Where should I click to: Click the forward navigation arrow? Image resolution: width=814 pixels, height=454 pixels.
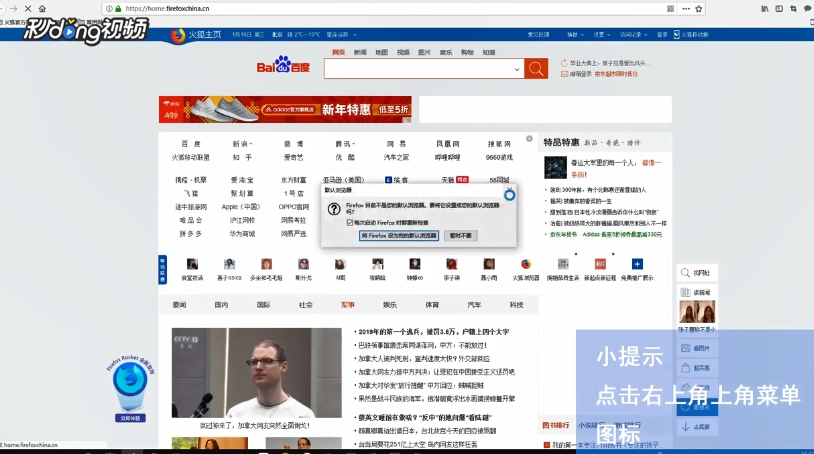coord(13,9)
